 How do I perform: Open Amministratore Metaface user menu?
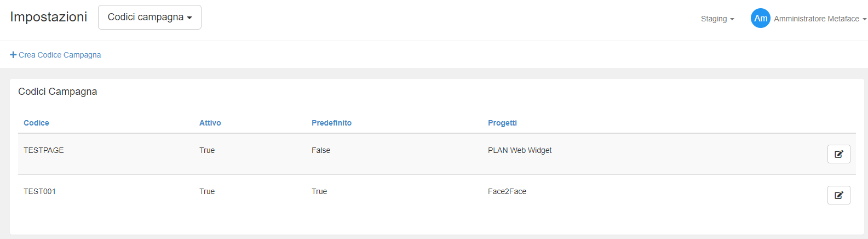click(819, 19)
